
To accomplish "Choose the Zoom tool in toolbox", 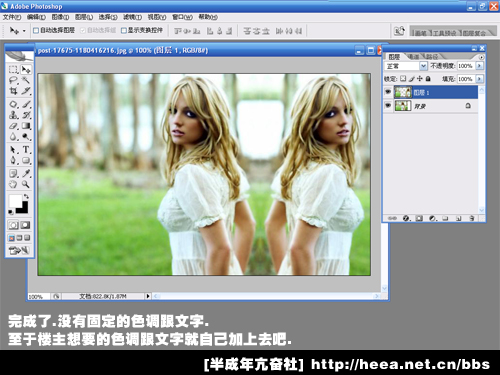I will pos(26,184).
